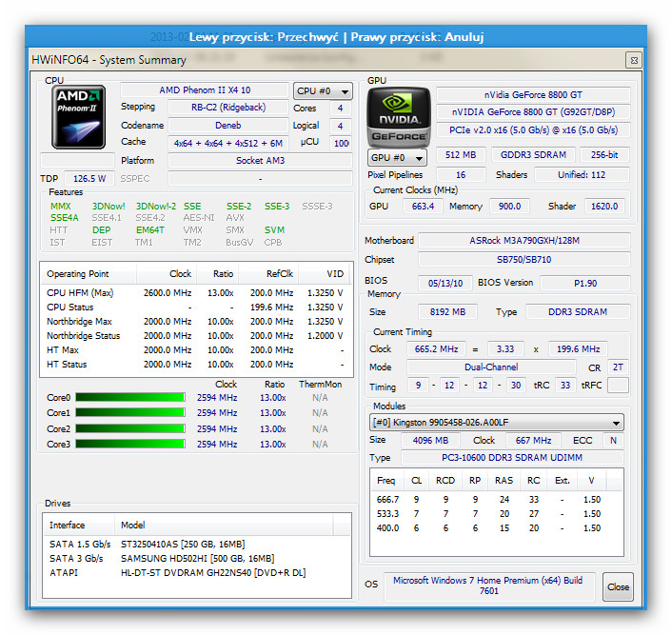Viewport: 672px width, 635px height.
Task: Click the Core0 usage bar
Action: coord(130,397)
